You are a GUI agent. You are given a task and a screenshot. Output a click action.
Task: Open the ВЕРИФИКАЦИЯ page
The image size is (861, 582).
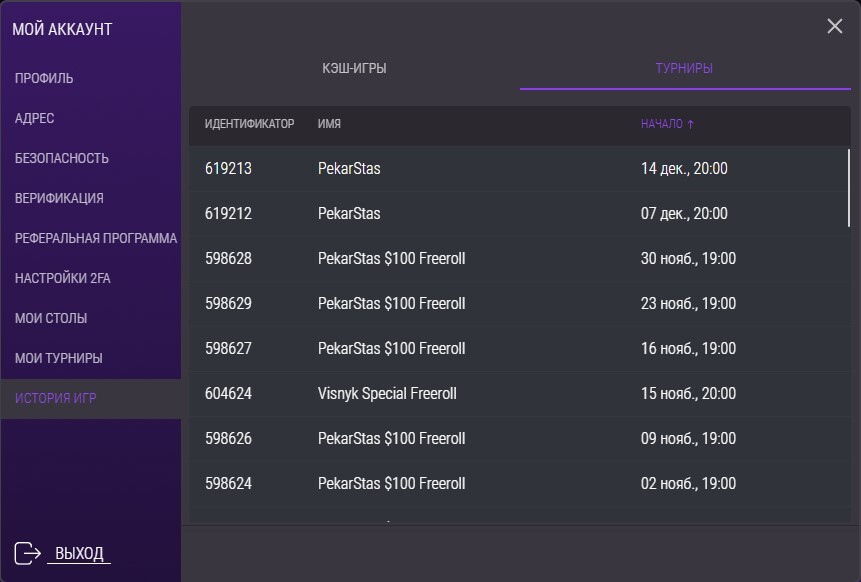59,198
